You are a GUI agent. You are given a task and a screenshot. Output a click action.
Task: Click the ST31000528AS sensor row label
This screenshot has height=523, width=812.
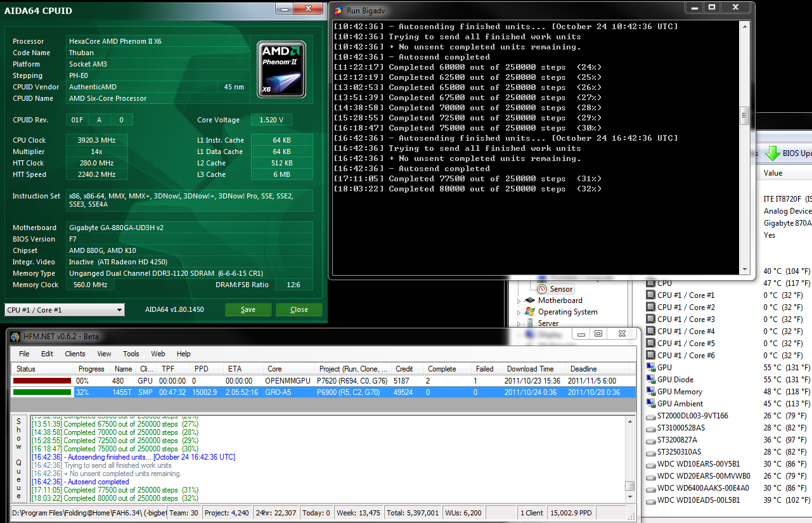(681, 428)
